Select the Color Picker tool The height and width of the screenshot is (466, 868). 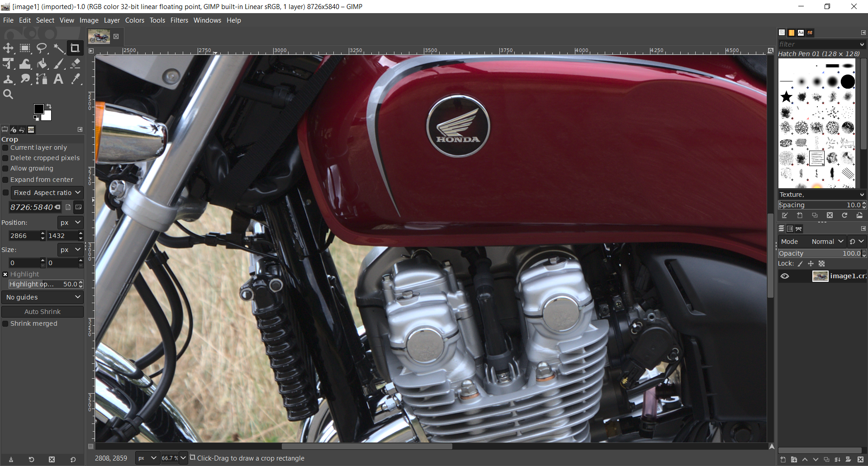pos(76,79)
